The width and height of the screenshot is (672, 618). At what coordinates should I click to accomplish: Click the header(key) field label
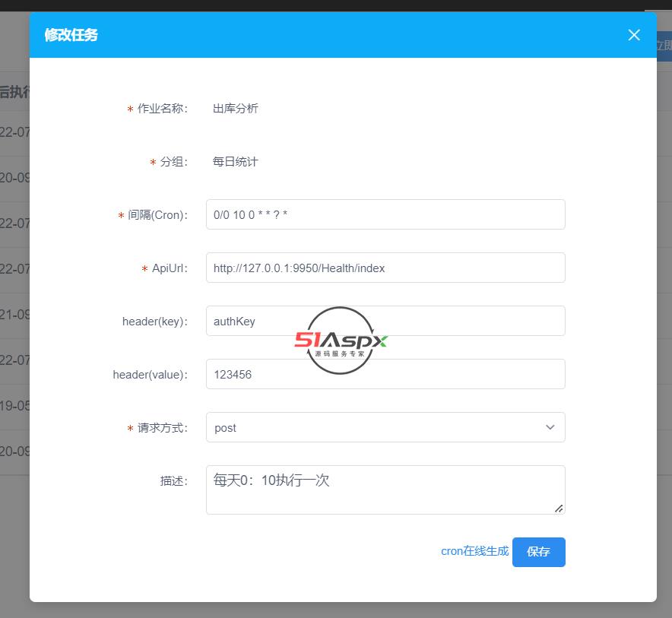[154, 322]
